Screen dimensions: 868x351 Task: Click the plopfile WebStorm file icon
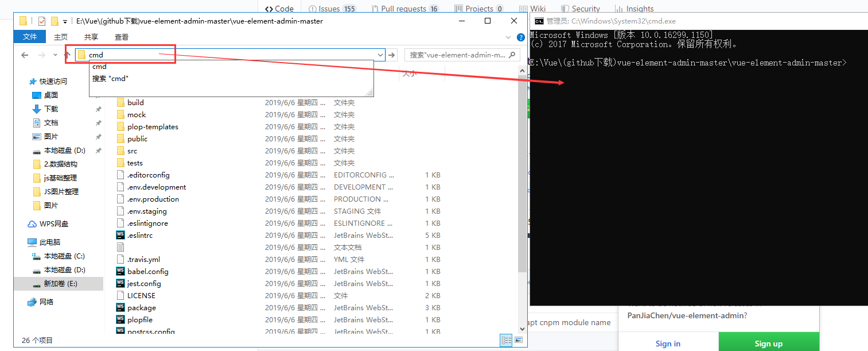coord(120,320)
